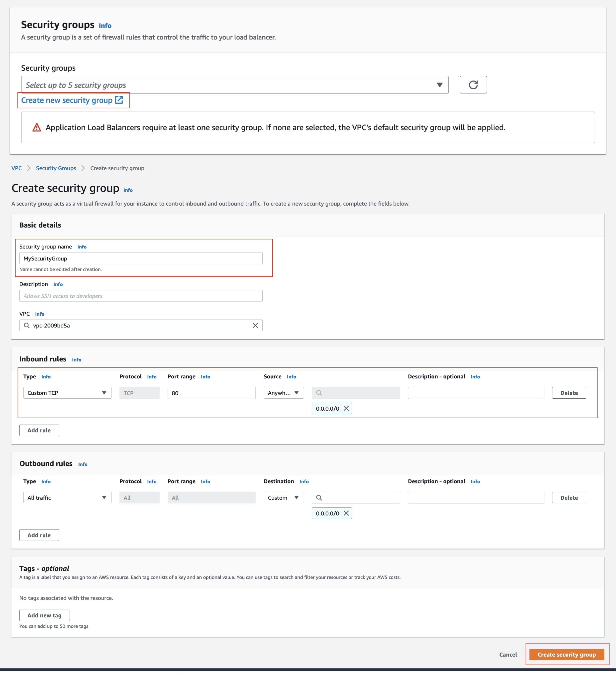Click Add rule under Inbound rules

[39, 430]
